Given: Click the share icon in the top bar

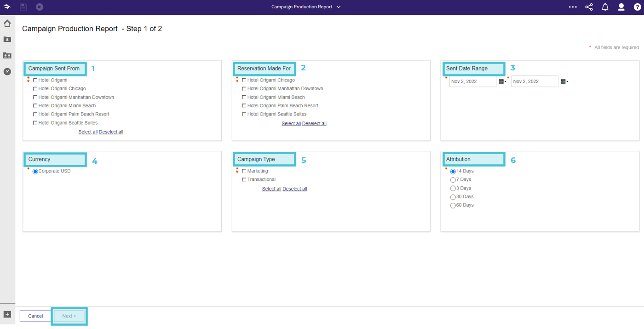Looking at the screenshot, I should coord(589,7).
